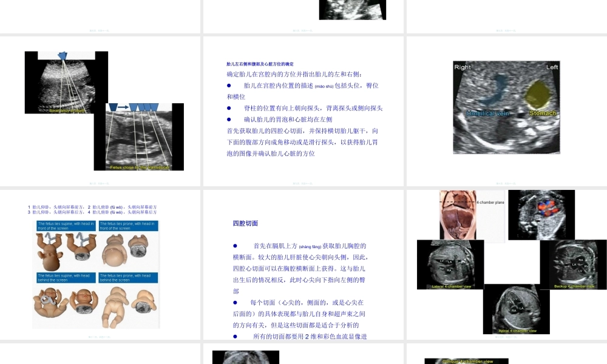The width and height of the screenshot is (607, 364).
Task: Select the banner reading The fetus lies supine
Action: point(66,225)
